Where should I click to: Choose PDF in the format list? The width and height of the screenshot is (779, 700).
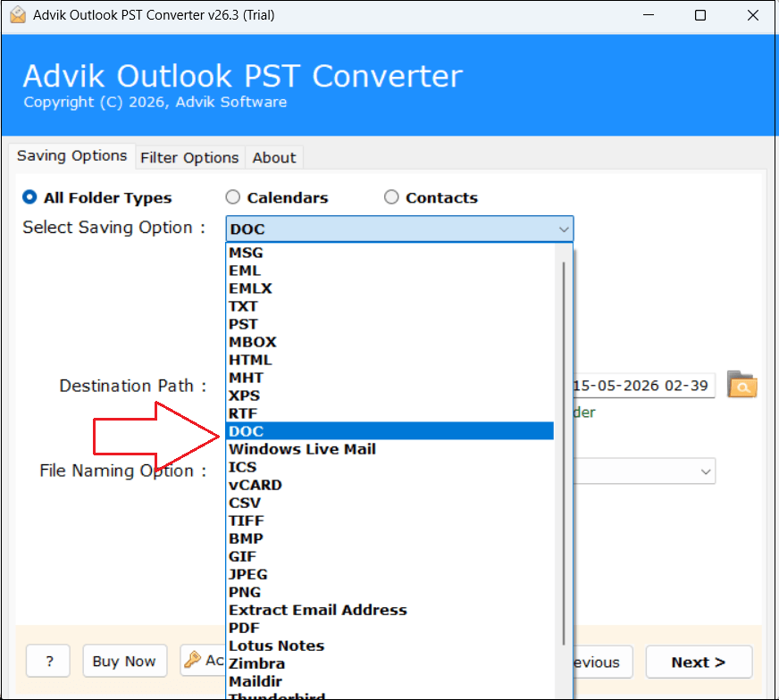point(390,628)
